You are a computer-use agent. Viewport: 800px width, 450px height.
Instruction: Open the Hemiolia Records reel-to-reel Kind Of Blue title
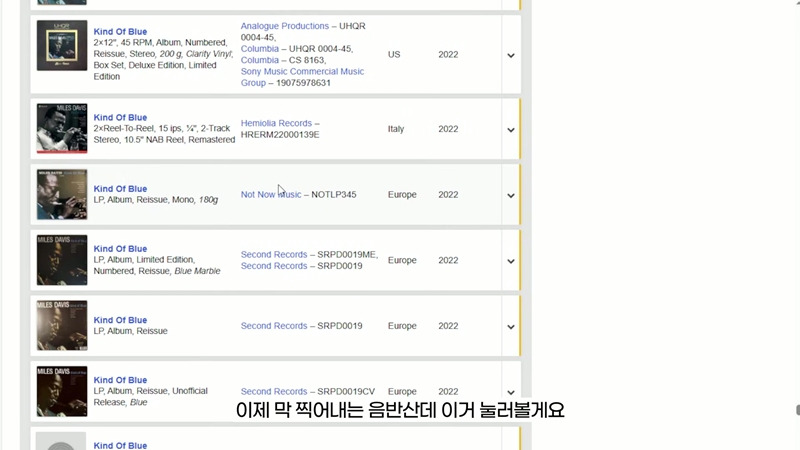[x=120, y=117]
